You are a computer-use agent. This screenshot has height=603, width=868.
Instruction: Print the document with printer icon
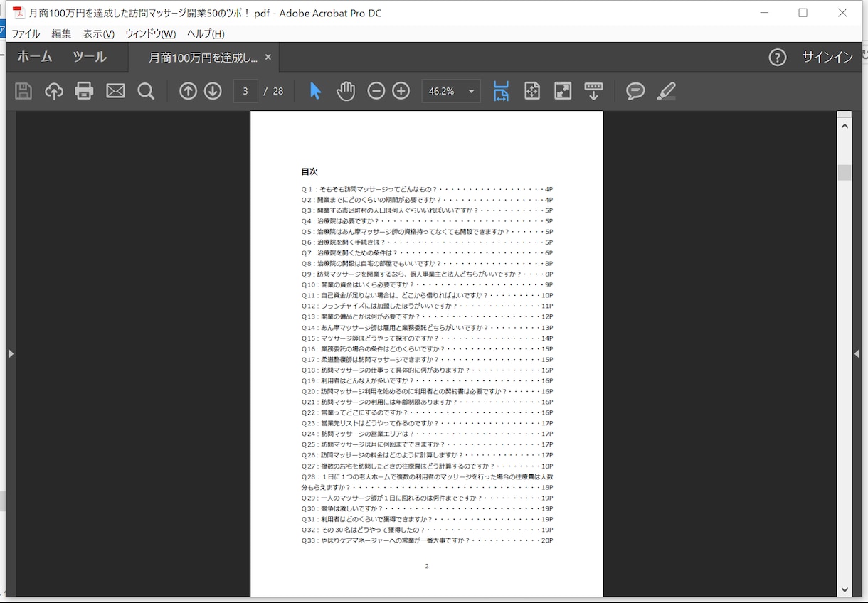click(85, 91)
